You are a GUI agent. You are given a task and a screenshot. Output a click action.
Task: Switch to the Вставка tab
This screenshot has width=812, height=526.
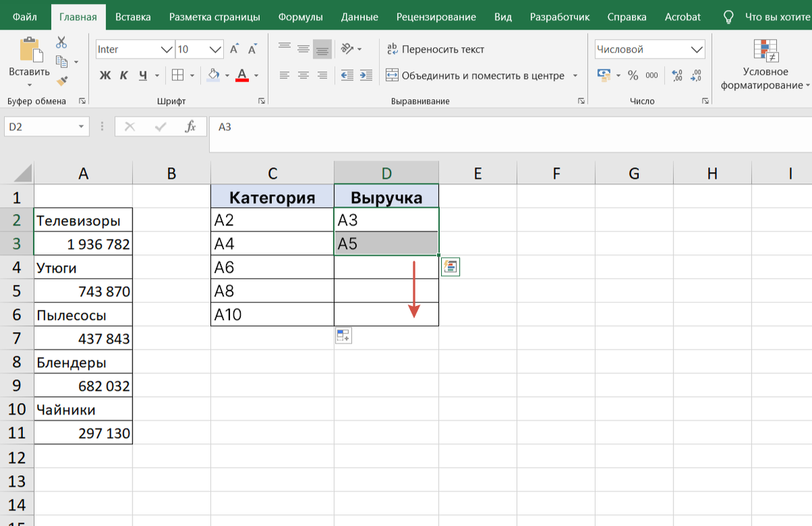pos(133,17)
